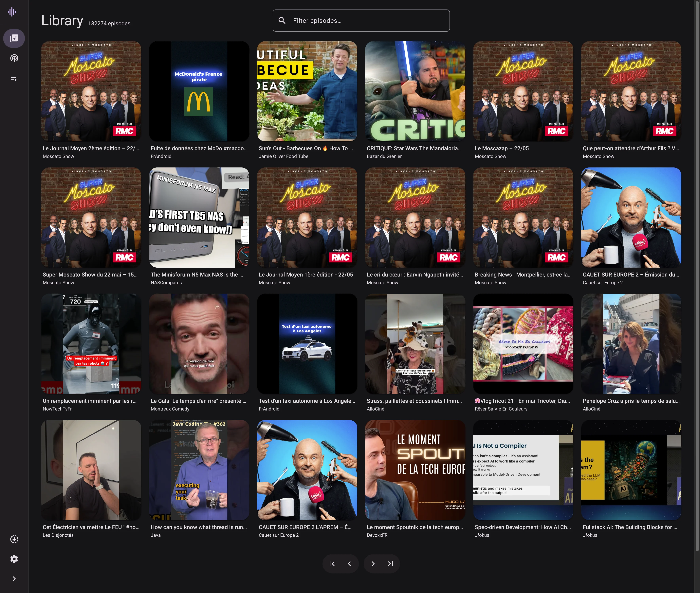
Task: Open Breaking News Montpellier episode thumbnail
Action: click(523, 218)
